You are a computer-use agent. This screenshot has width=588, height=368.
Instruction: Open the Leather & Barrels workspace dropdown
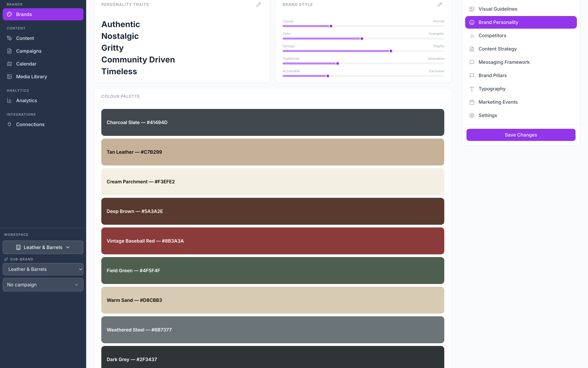click(43, 247)
